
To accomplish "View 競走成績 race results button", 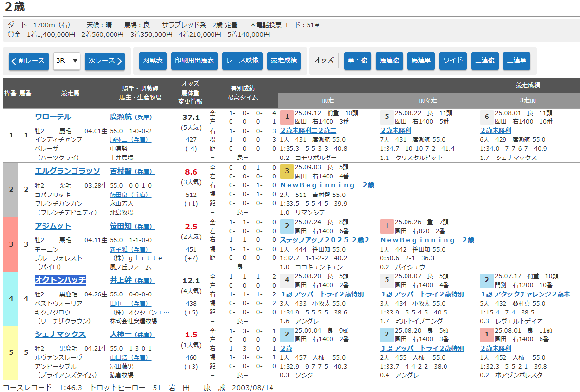I will [x=284, y=60].
